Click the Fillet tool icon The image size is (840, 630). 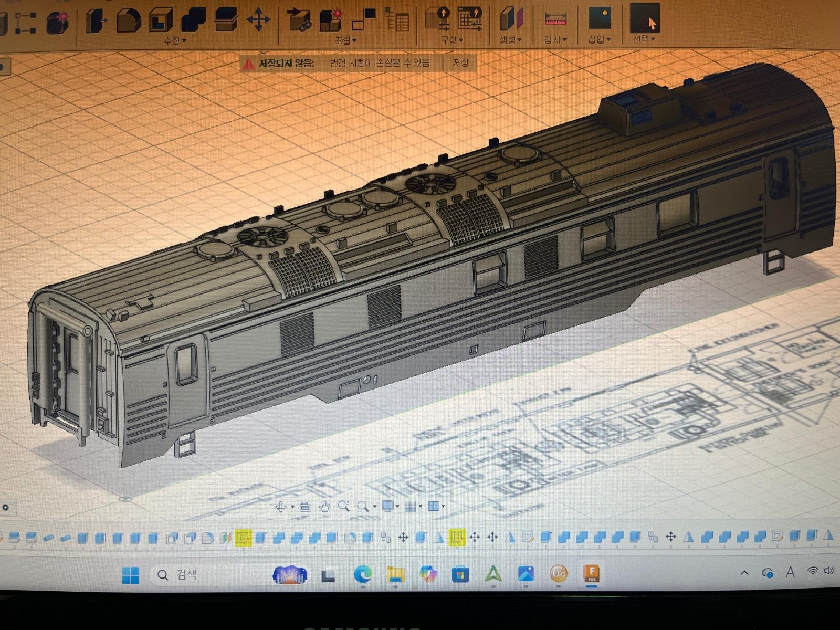click(x=129, y=21)
